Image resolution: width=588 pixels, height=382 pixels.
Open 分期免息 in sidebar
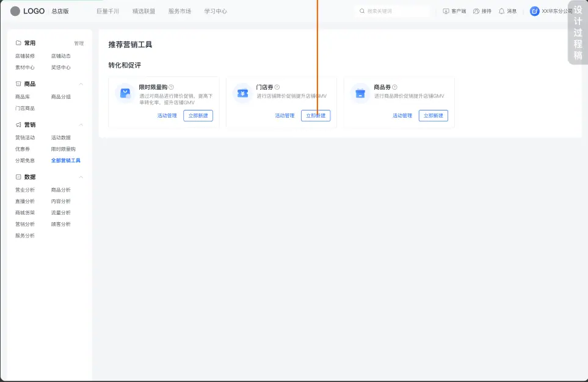pos(25,160)
